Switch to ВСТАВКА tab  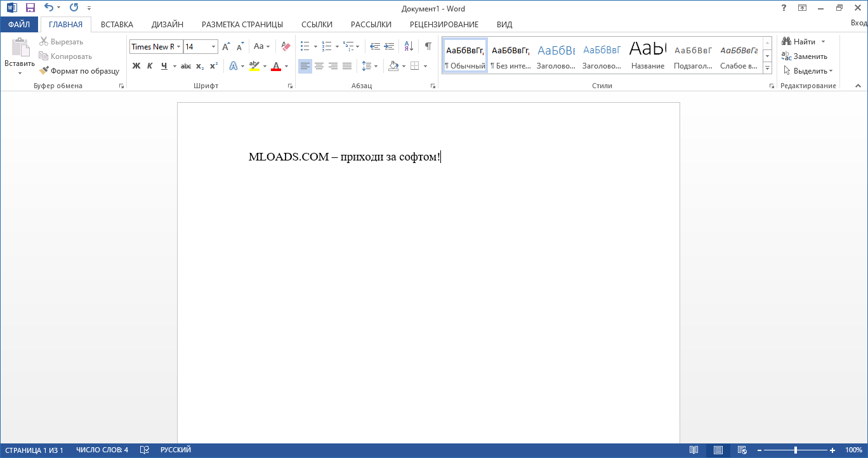(x=117, y=25)
